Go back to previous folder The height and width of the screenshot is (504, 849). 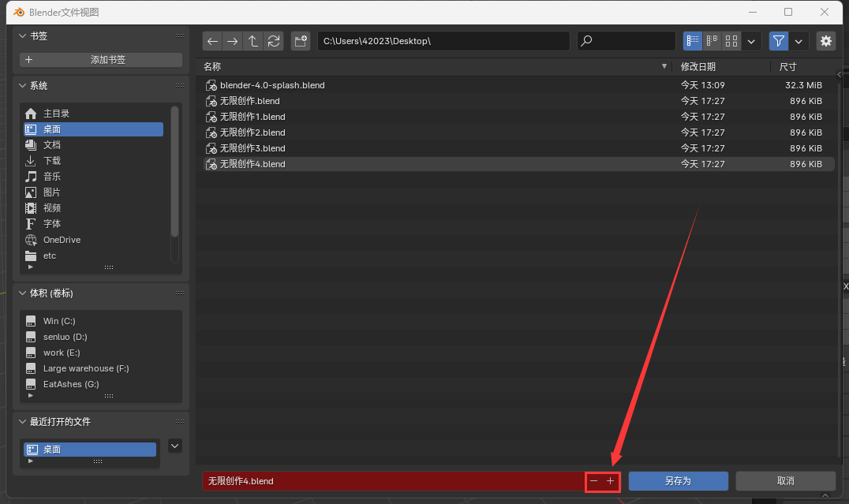coord(213,41)
